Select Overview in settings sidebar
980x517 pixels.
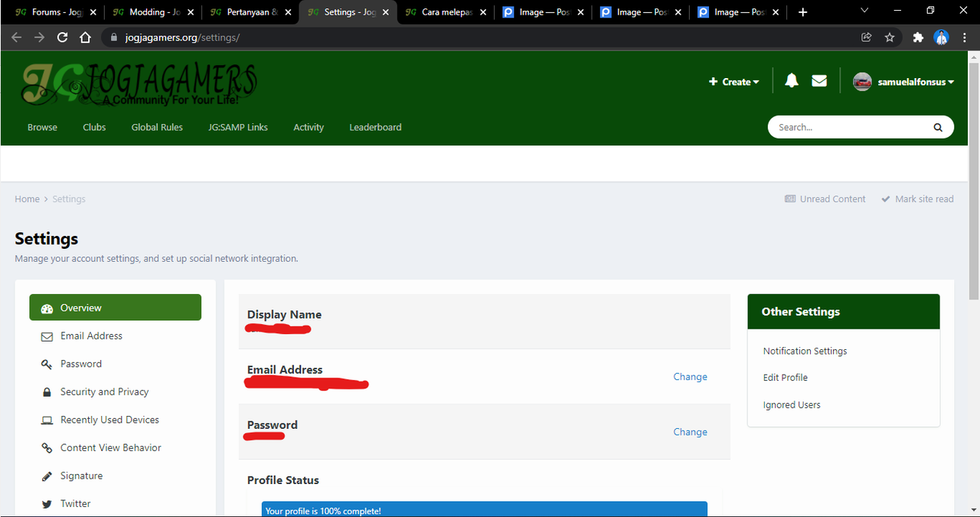click(115, 307)
